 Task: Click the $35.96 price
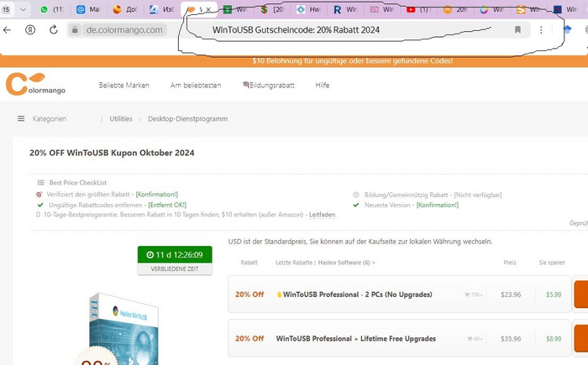pyautogui.click(x=511, y=339)
